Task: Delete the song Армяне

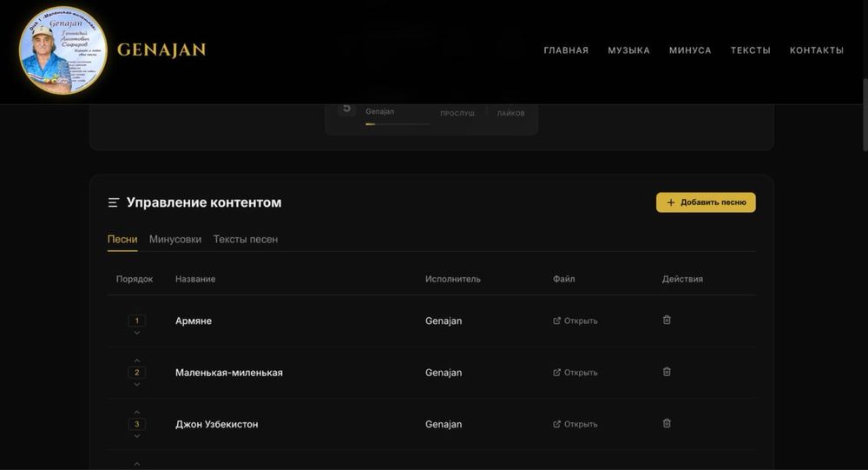Action: (667, 320)
